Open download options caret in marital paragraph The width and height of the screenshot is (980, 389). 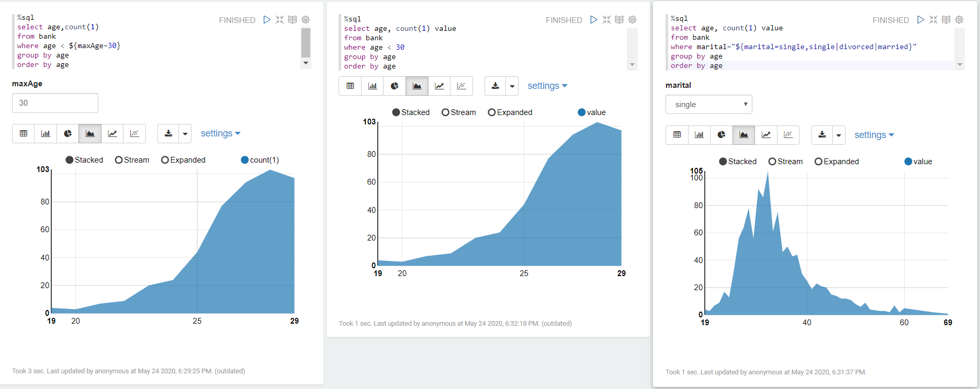[839, 135]
